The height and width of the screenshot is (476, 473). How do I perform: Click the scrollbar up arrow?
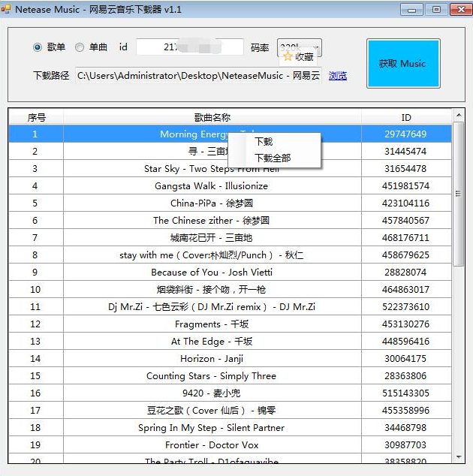459,116
